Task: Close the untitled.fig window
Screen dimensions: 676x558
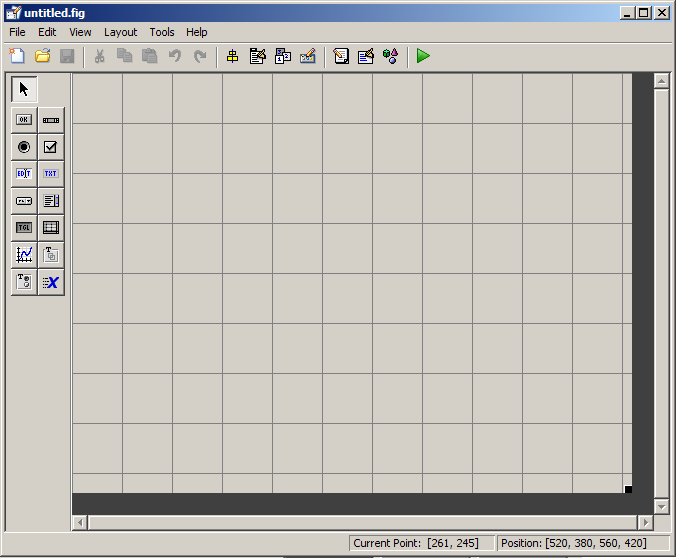Action: coord(662,13)
